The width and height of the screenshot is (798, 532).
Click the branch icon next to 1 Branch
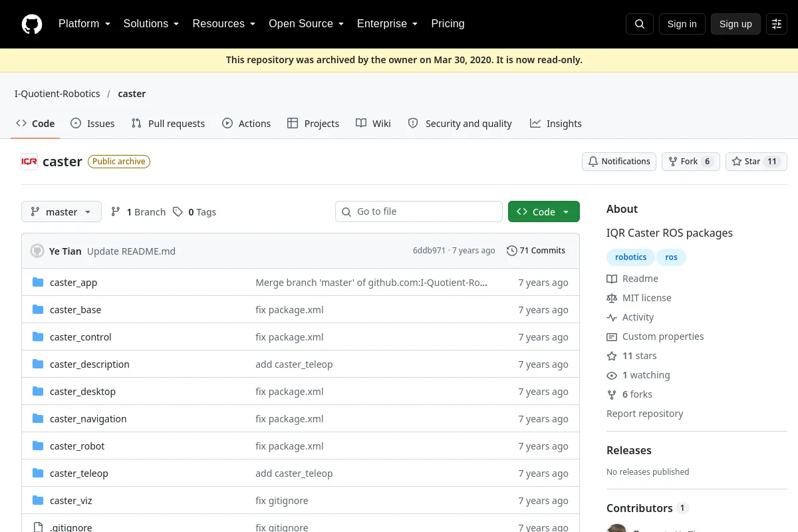[116, 212]
